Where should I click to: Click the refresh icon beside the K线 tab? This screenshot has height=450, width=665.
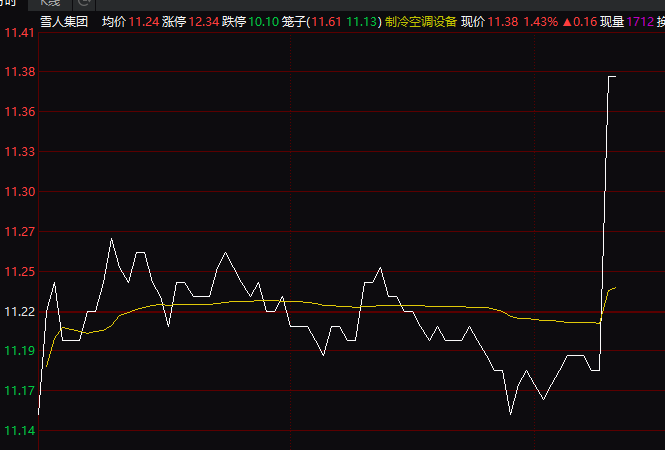pyautogui.click(x=84, y=3)
